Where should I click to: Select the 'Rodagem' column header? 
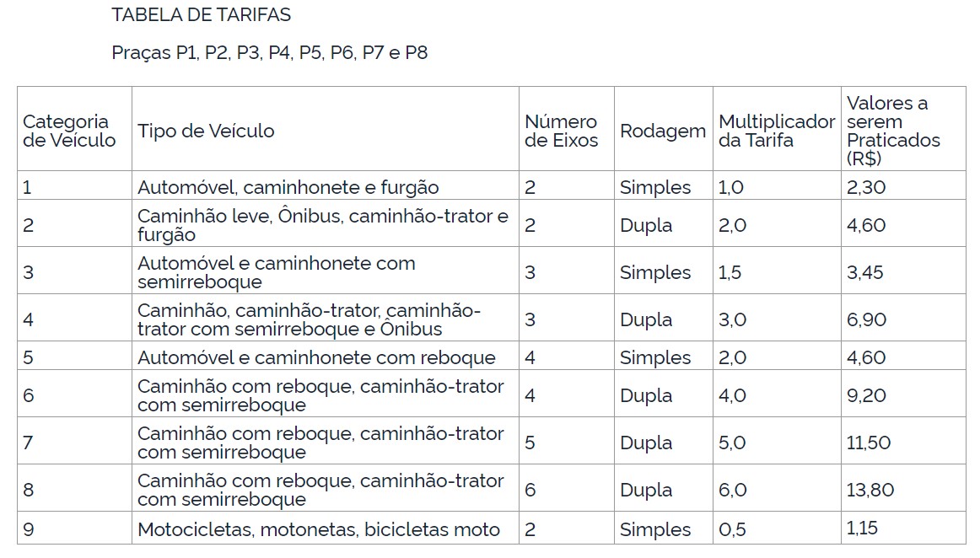tap(663, 131)
